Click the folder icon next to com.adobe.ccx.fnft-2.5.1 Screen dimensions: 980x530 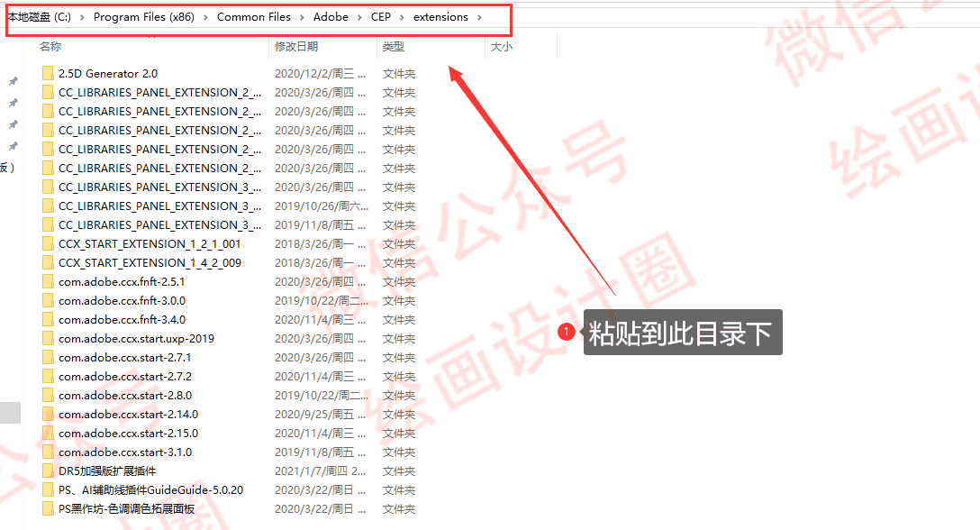coord(48,281)
